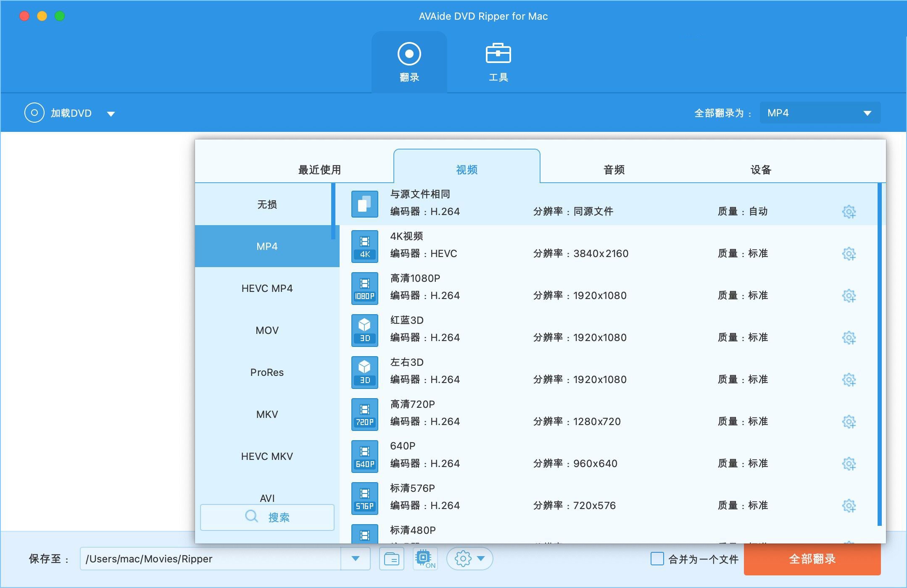
Task: Click the 720x576 resolution text
Action: (x=595, y=506)
